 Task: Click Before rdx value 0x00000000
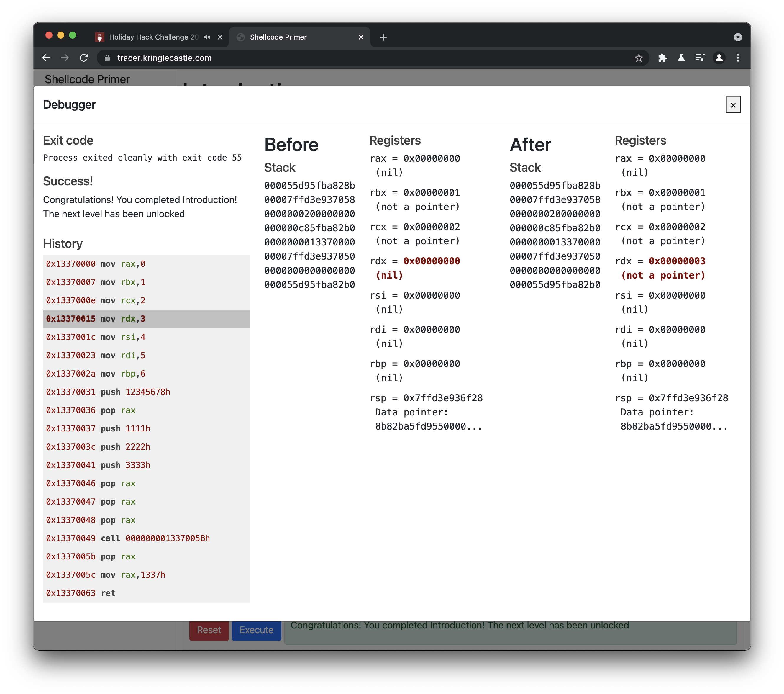click(x=432, y=261)
